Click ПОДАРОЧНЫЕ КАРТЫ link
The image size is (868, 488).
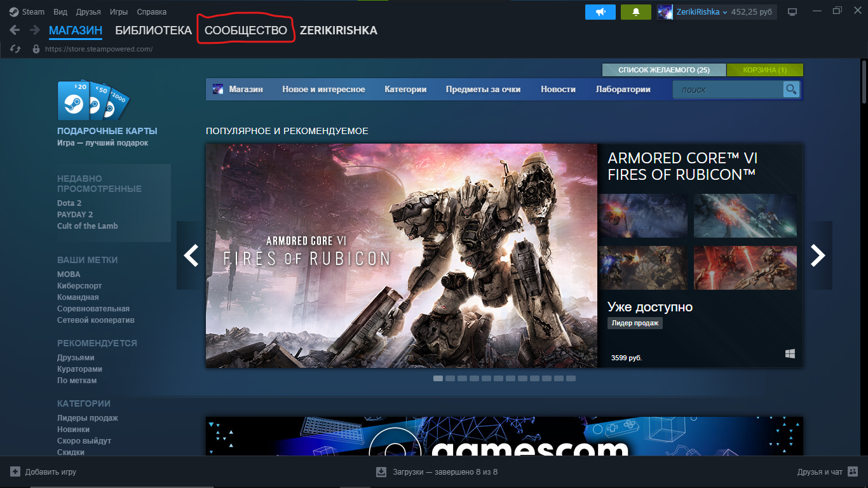click(x=107, y=131)
